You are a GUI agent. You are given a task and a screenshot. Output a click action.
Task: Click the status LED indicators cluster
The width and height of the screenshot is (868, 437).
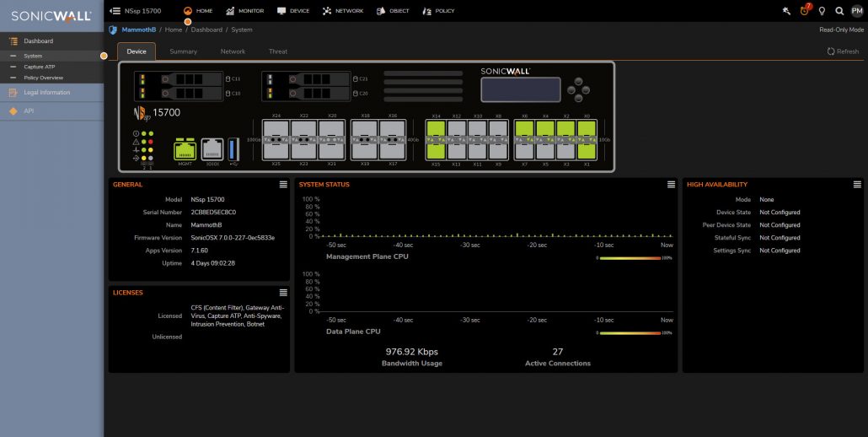pyautogui.click(x=143, y=149)
